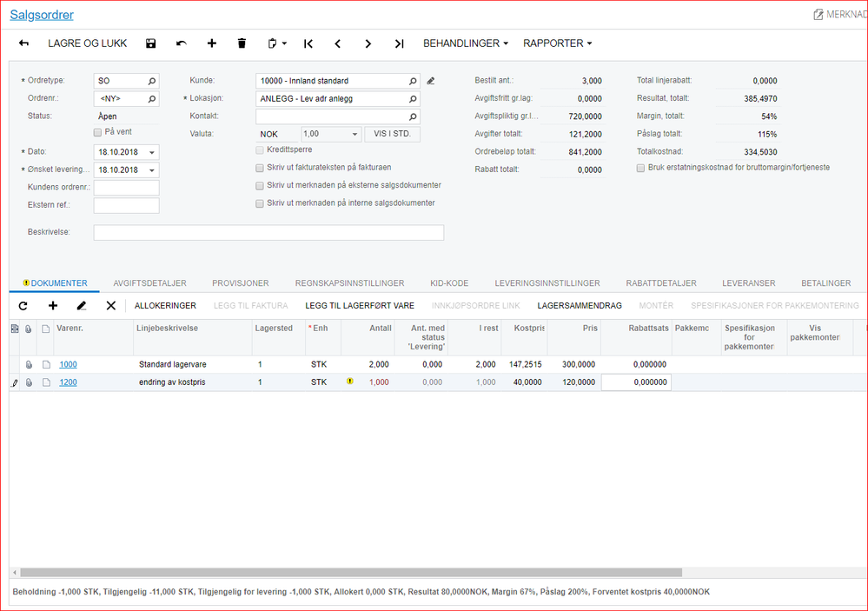The width and height of the screenshot is (868, 611).
Task: Click the Kundens ordrenr. input field
Action: click(x=126, y=188)
